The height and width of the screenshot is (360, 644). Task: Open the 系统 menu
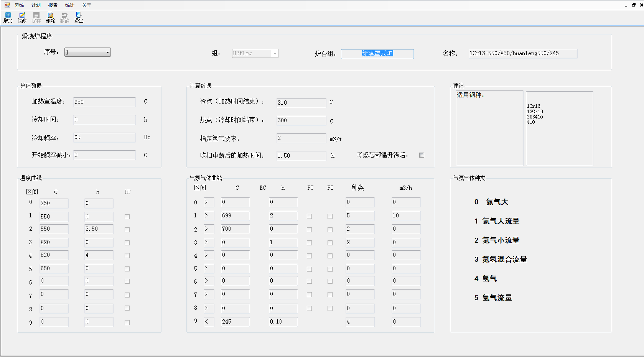(19, 5)
